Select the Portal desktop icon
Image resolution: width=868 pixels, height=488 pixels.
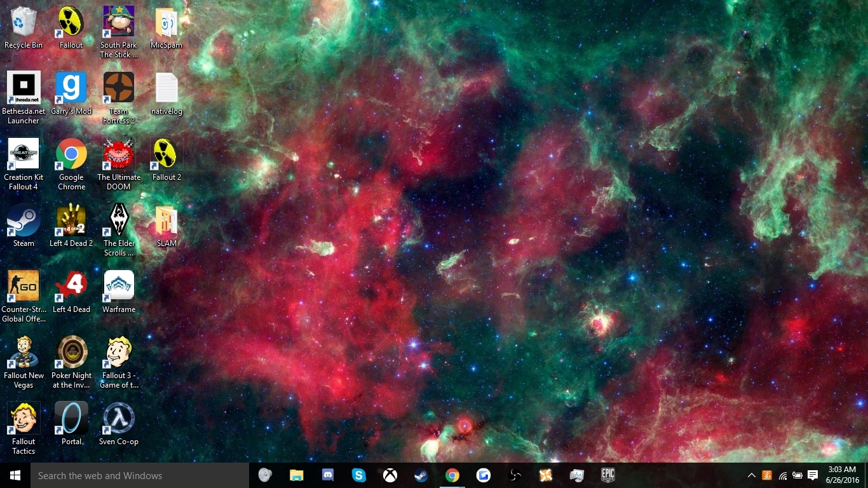click(x=71, y=424)
